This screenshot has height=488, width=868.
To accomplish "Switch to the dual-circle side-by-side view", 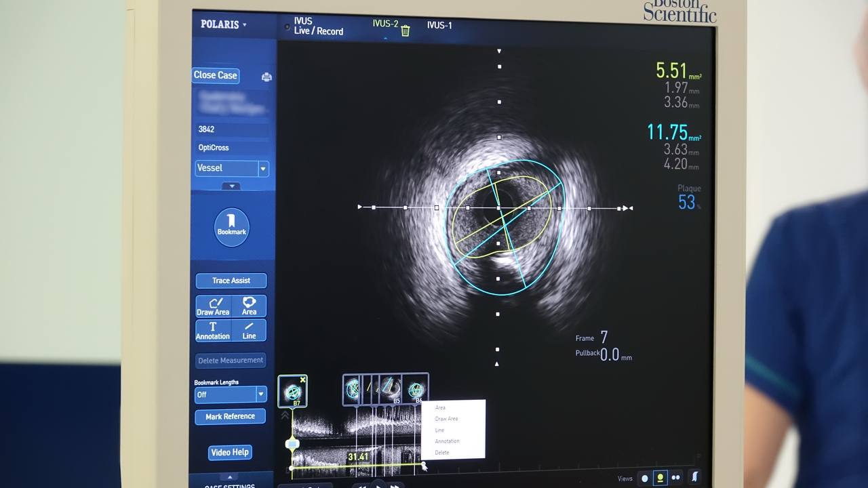I will click(x=675, y=478).
